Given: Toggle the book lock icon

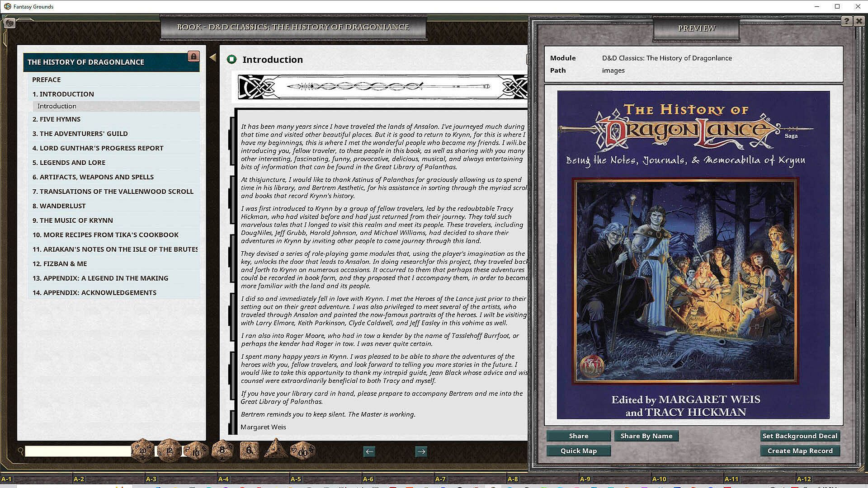Looking at the screenshot, I should pyautogui.click(x=193, y=56).
